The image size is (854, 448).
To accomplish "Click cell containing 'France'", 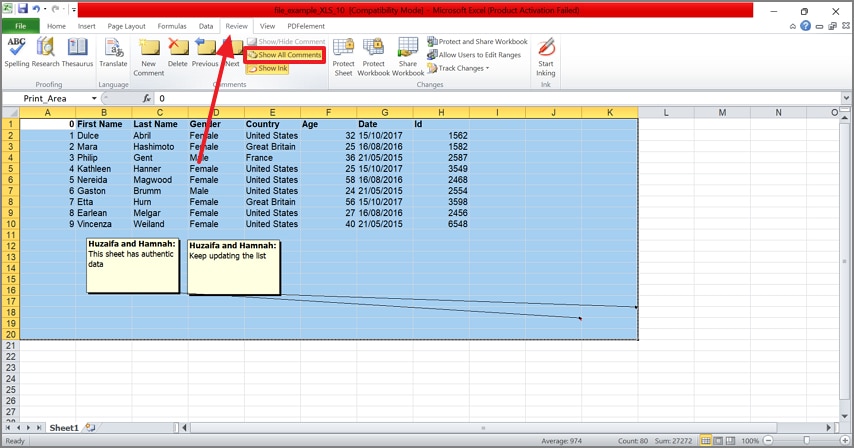I will [x=272, y=158].
